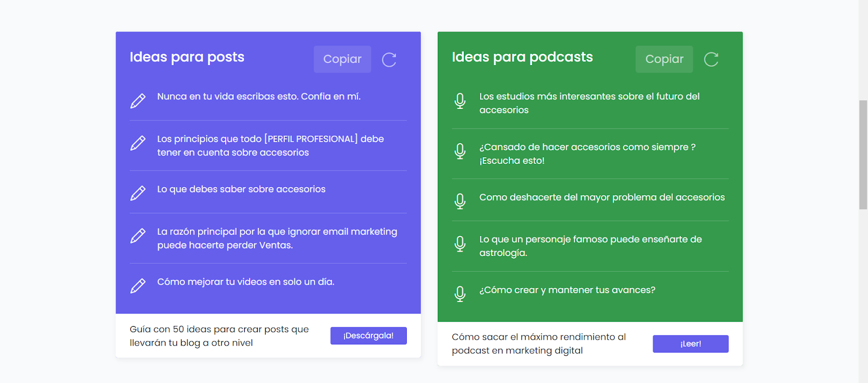Screen dimensions: 868x383
Task: Copy the podcast ideas with Copiar
Action: (x=665, y=59)
